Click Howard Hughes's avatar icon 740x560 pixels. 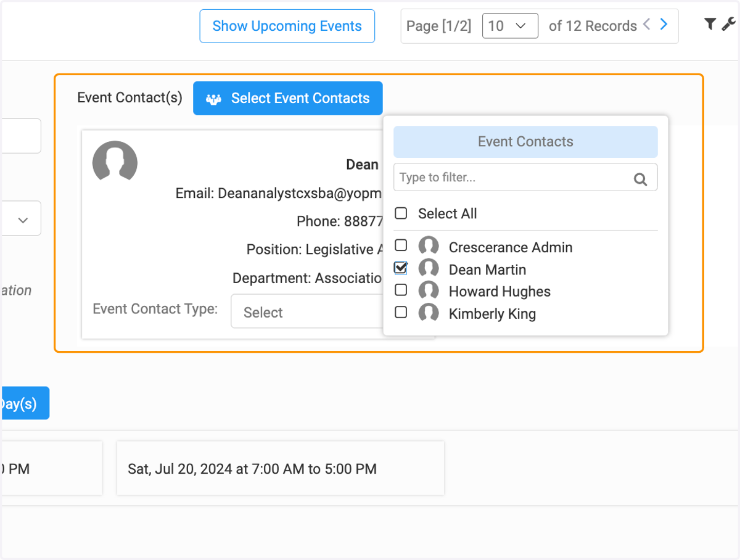(x=429, y=290)
